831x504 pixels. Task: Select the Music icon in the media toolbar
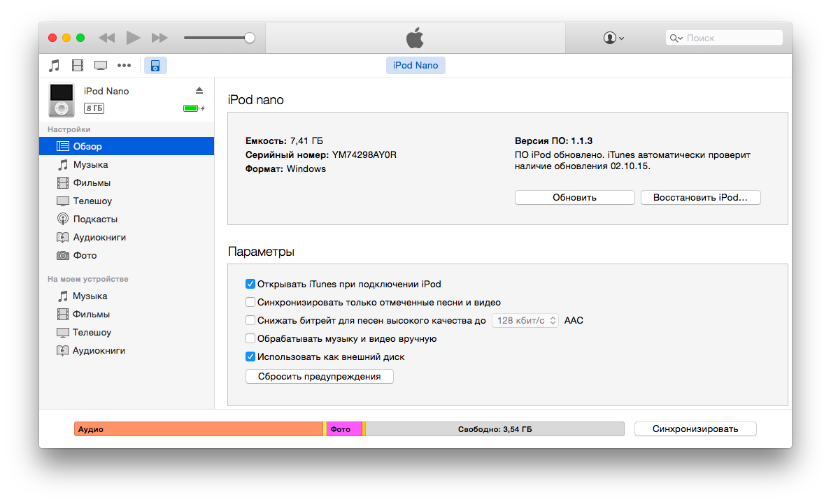54,65
